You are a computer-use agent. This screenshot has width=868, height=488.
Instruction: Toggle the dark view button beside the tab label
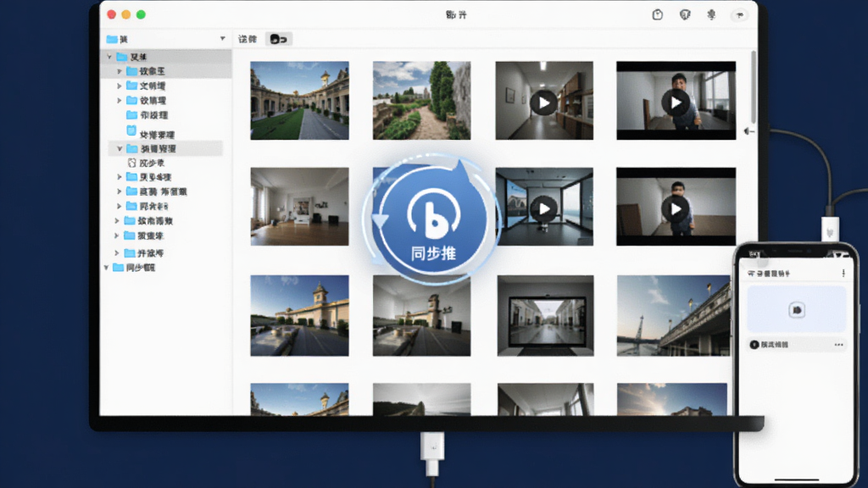[278, 39]
